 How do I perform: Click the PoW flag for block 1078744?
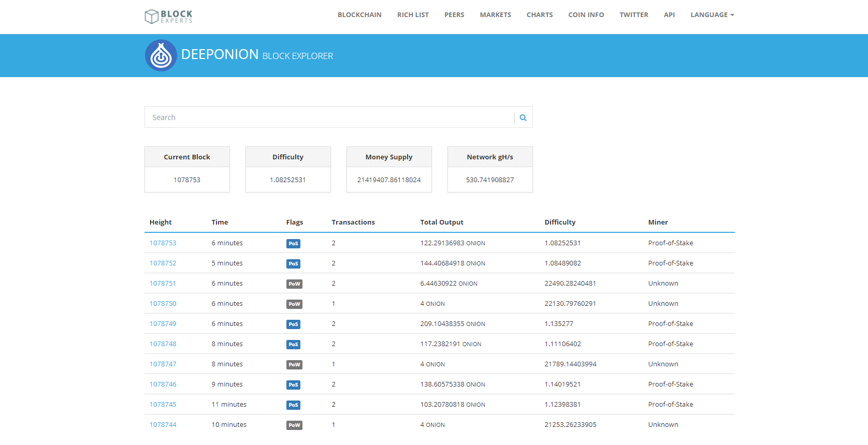click(294, 425)
